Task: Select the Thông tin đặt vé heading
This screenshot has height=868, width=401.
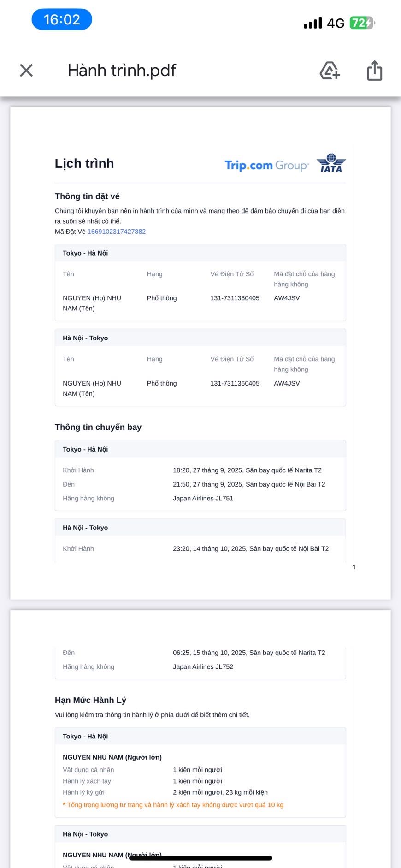Action: 87,196
